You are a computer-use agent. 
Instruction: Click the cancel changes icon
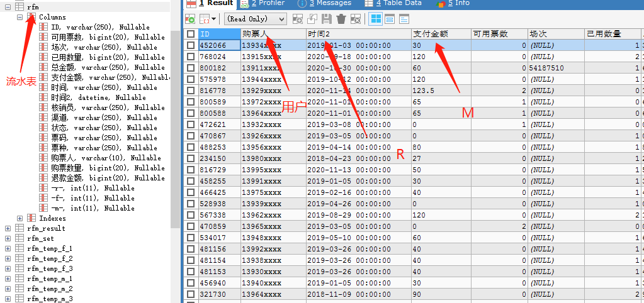click(356, 19)
